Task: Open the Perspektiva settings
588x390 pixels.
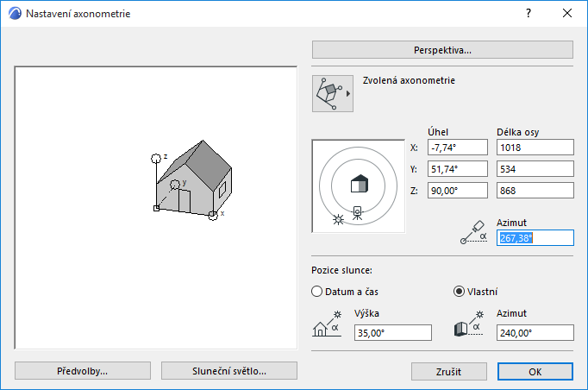Action: tap(442, 50)
